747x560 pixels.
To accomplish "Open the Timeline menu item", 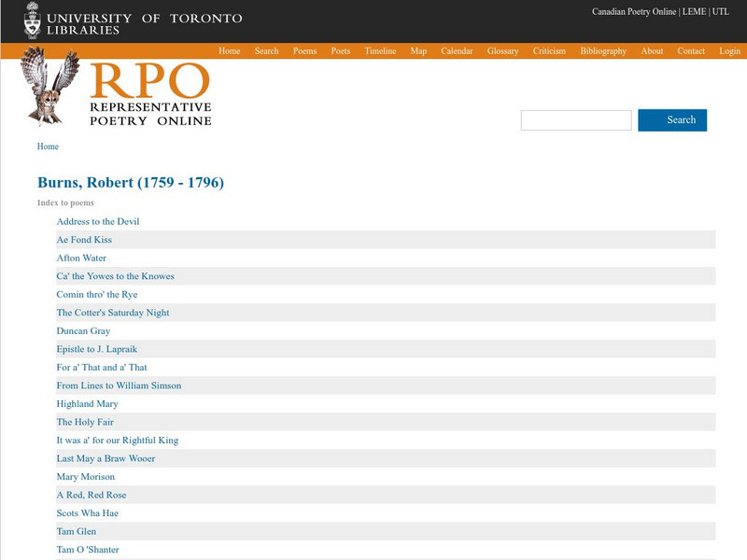I will coord(380,51).
